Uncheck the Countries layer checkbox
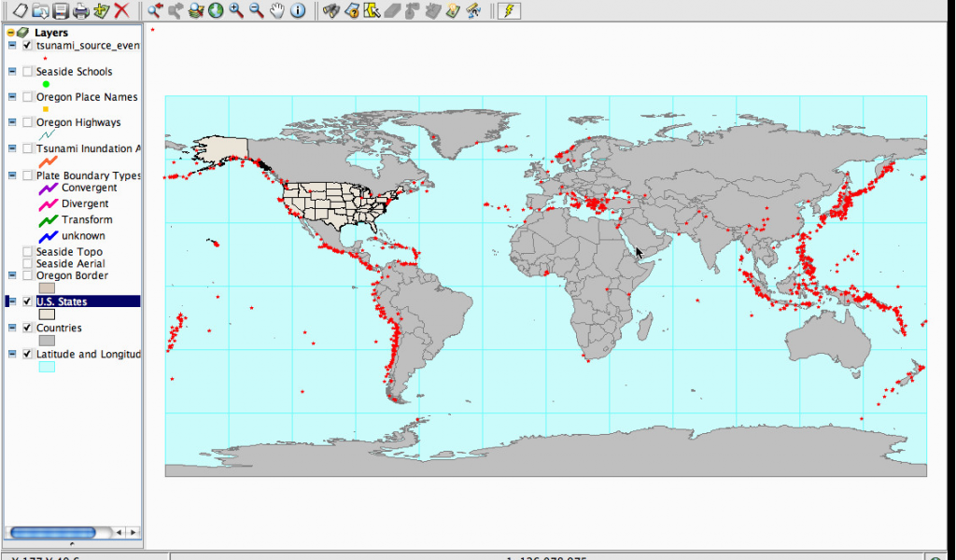Image resolution: width=956 pixels, height=560 pixels. 27,328
